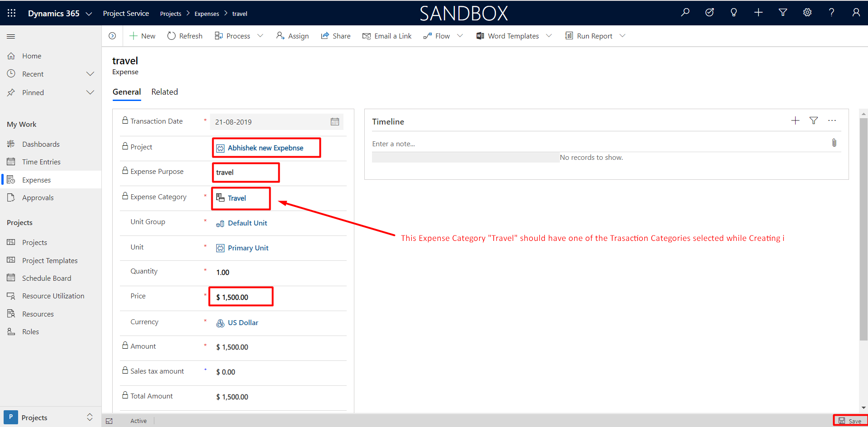Open Time Entries in the sidebar
868x427 pixels.
(x=41, y=162)
